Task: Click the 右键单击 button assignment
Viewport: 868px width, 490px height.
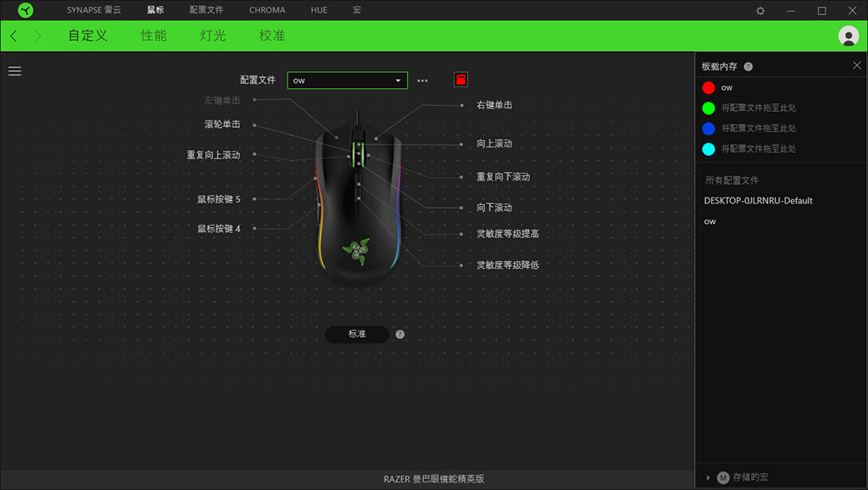Action: [494, 105]
